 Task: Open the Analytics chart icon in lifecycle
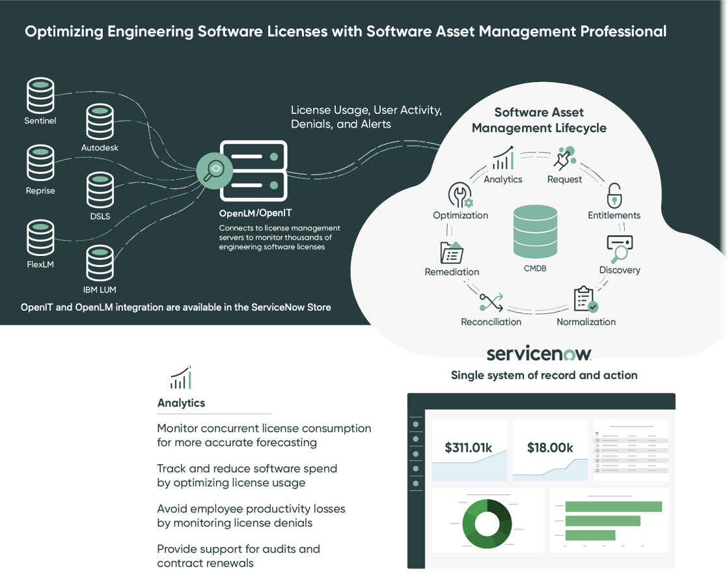click(x=503, y=158)
